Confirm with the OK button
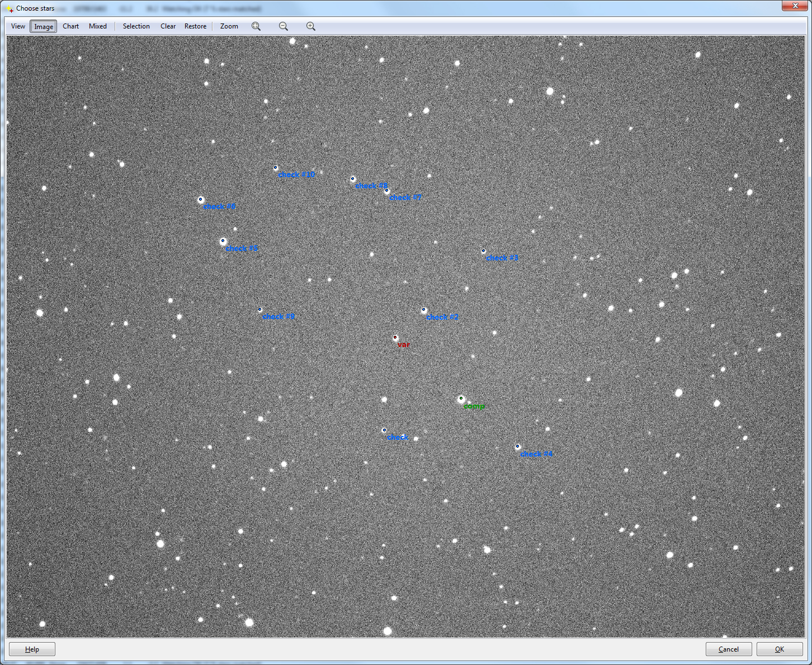 tap(780, 649)
